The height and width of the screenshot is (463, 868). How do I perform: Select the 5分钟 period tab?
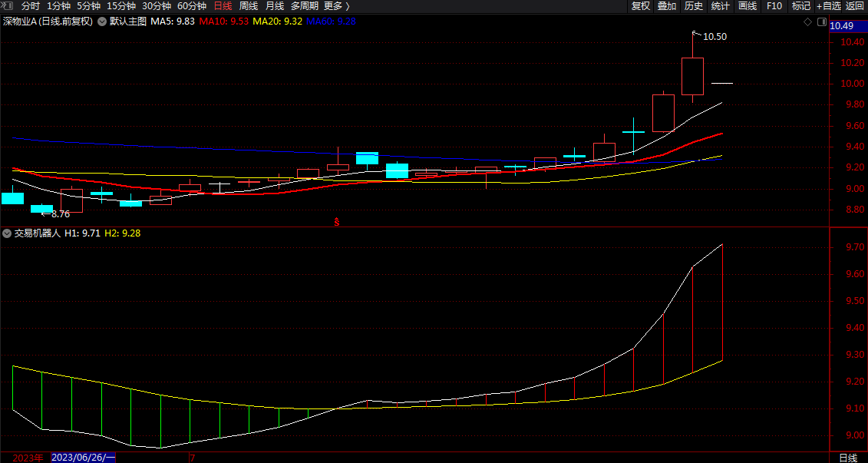pyautogui.click(x=88, y=6)
